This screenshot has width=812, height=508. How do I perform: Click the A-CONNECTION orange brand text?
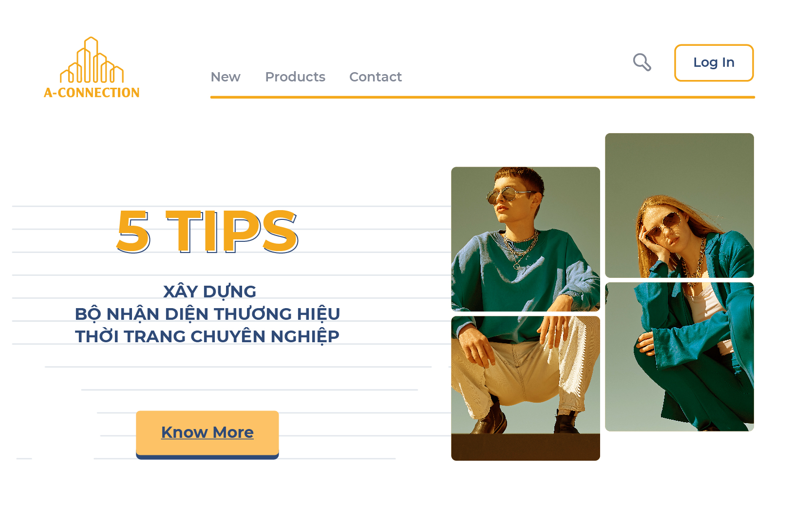[x=92, y=93]
